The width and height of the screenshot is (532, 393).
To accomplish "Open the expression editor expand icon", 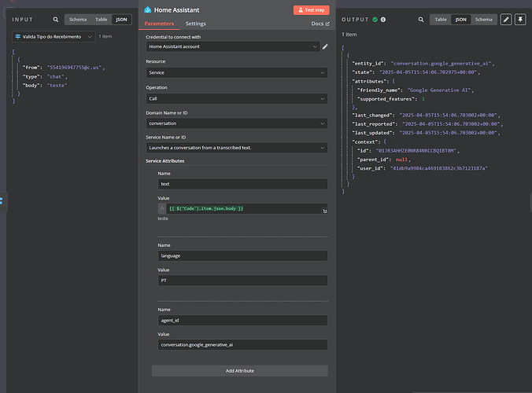I will (325, 211).
